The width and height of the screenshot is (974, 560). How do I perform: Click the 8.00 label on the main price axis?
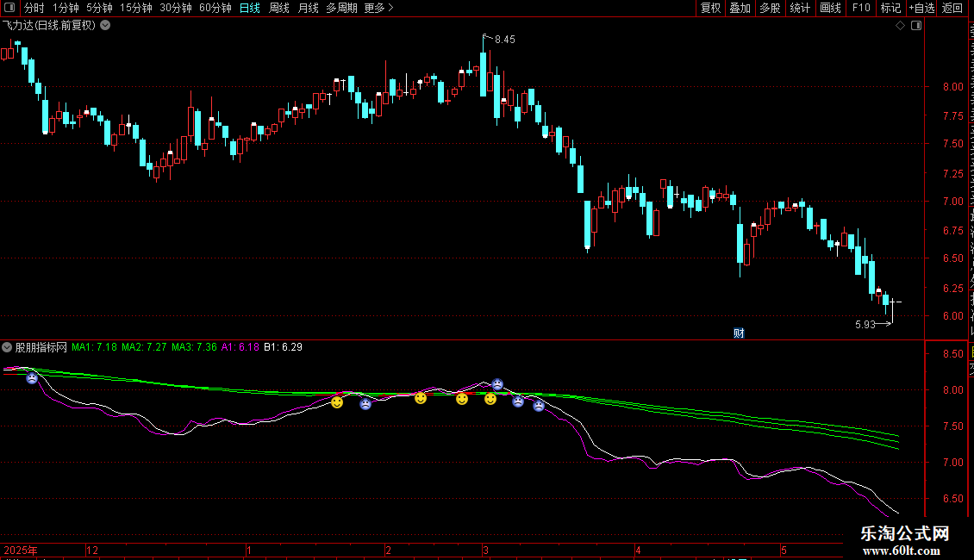952,87
